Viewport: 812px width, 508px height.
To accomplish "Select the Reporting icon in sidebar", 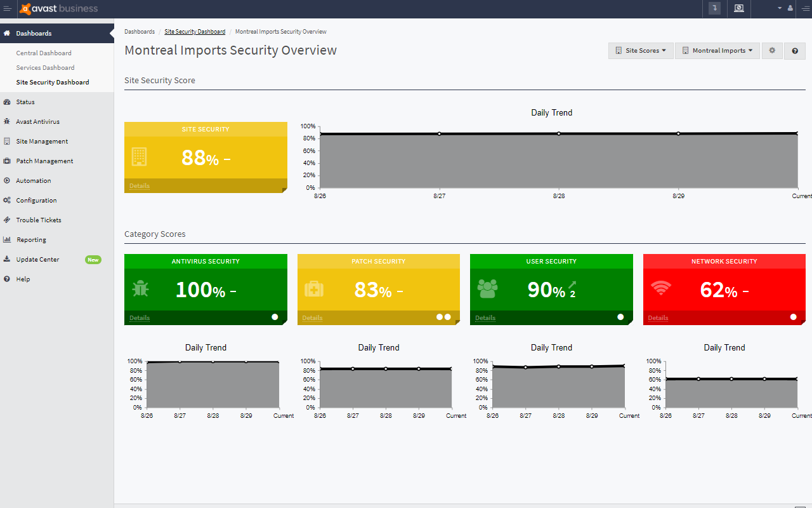I will pos(6,239).
